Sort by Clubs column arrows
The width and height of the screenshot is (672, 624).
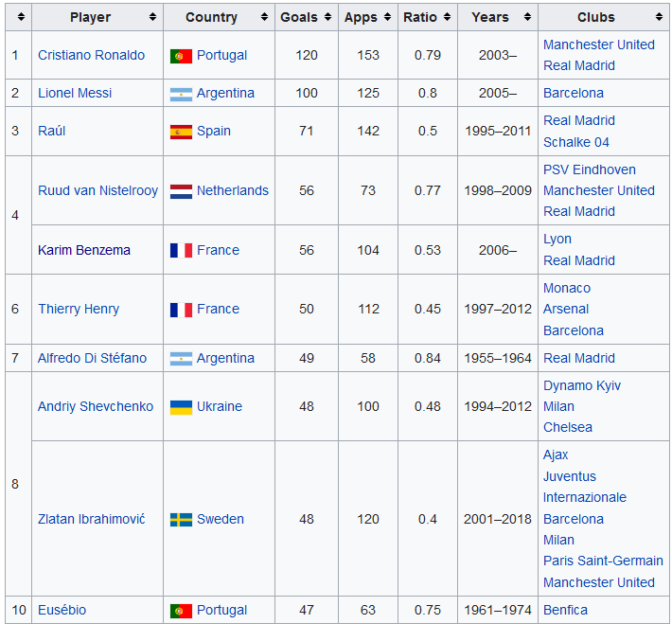659,17
